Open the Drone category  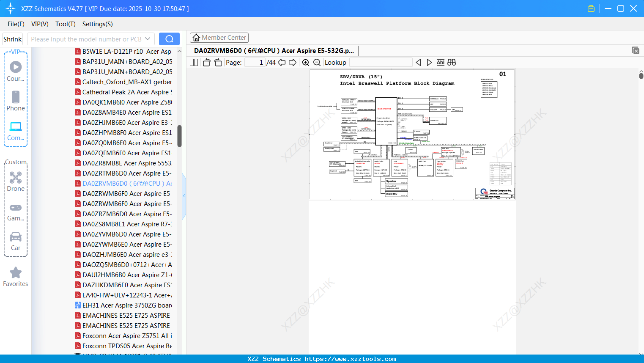pyautogui.click(x=16, y=181)
